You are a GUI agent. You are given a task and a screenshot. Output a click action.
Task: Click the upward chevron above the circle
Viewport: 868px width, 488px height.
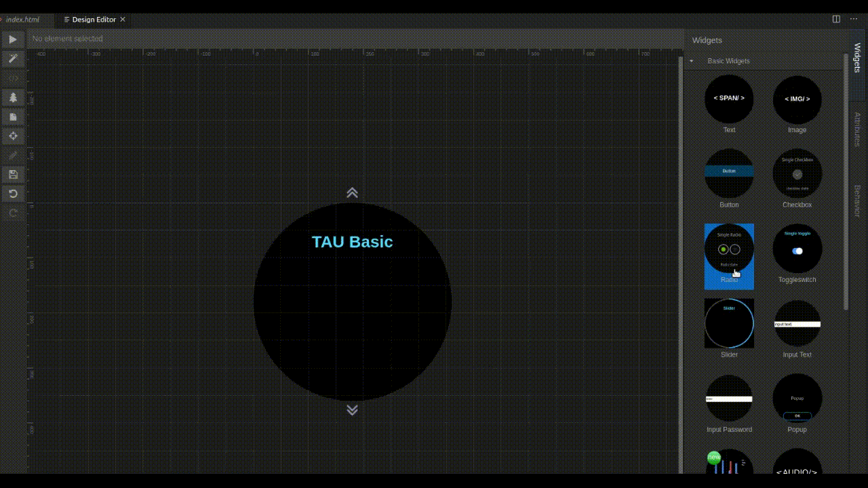coord(352,192)
